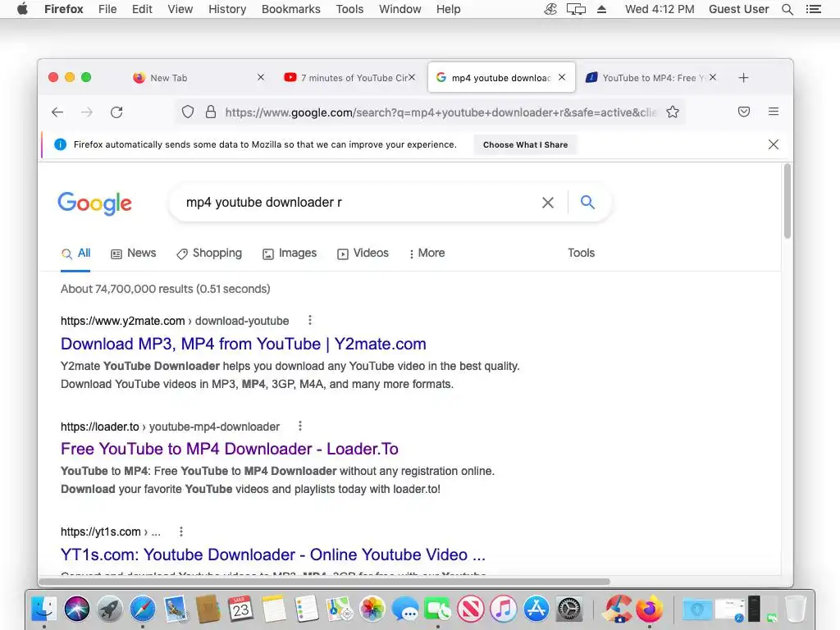
Task: Launch Music app from the dock
Action: click(504, 609)
